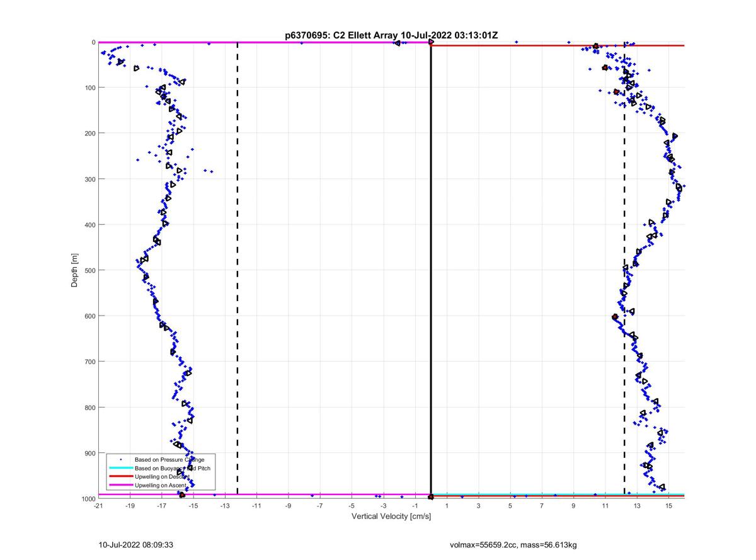Click the depth tick label '300'
Screen dimensions: 756x560
(x=90, y=179)
